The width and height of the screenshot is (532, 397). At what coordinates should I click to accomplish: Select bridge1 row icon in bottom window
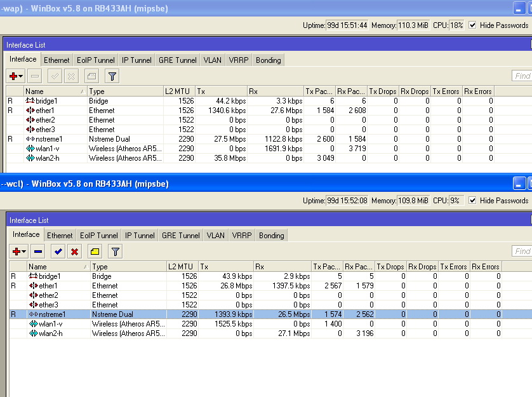pos(33,276)
